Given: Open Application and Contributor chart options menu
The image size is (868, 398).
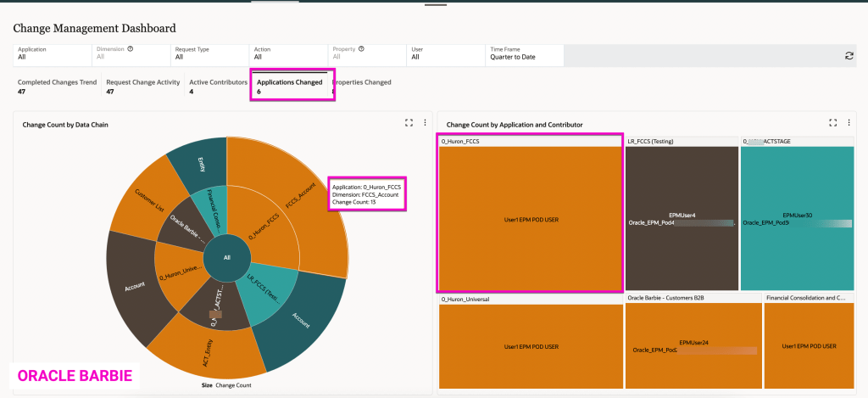Looking at the screenshot, I should [x=849, y=123].
